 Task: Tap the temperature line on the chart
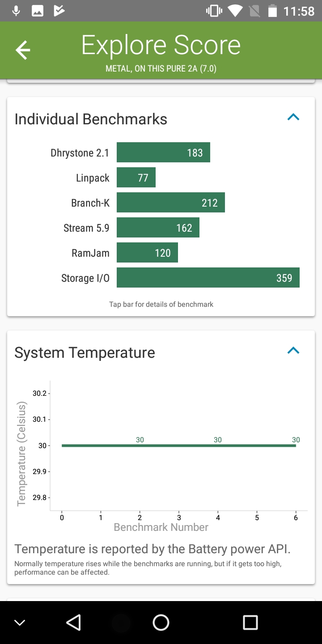point(179,445)
